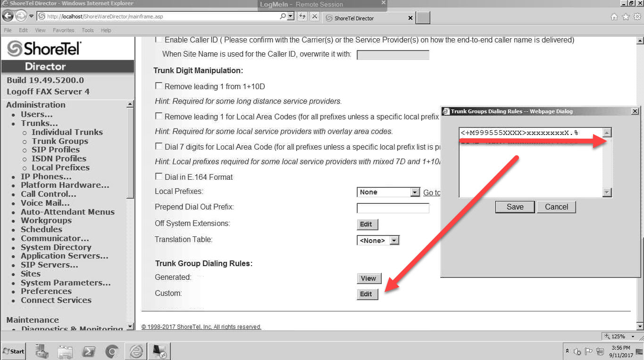
Task: Click the browser Forward arrow button
Action: point(21,16)
